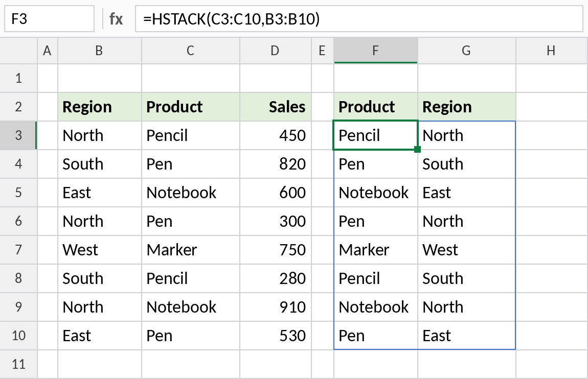This screenshot has width=588, height=379.
Task: Click cell F10 containing Pen
Action: (375, 336)
